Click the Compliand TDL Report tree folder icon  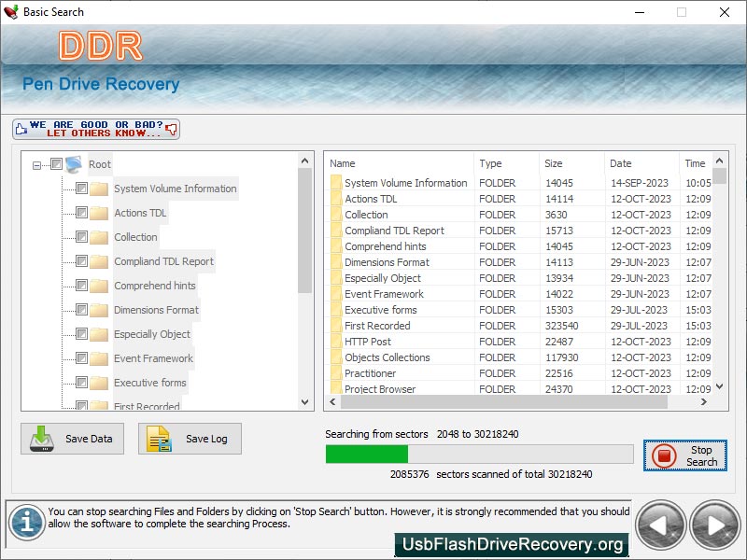(x=99, y=261)
